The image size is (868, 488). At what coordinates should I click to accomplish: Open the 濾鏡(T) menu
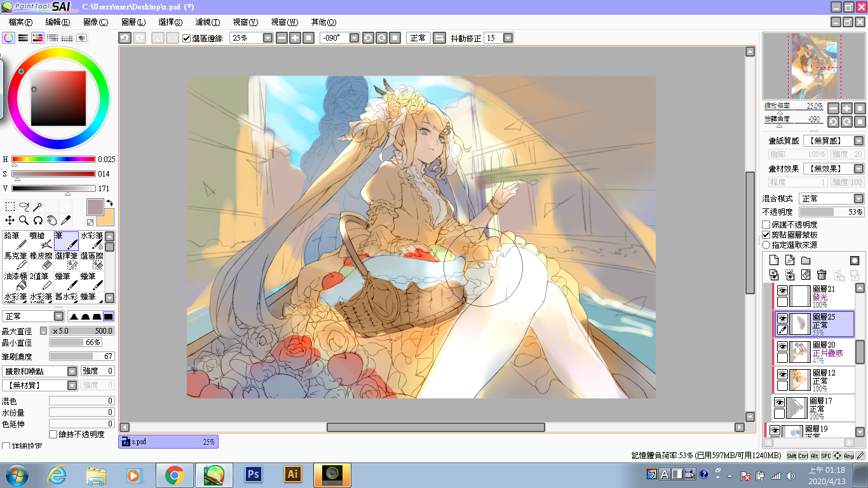coord(207,22)
